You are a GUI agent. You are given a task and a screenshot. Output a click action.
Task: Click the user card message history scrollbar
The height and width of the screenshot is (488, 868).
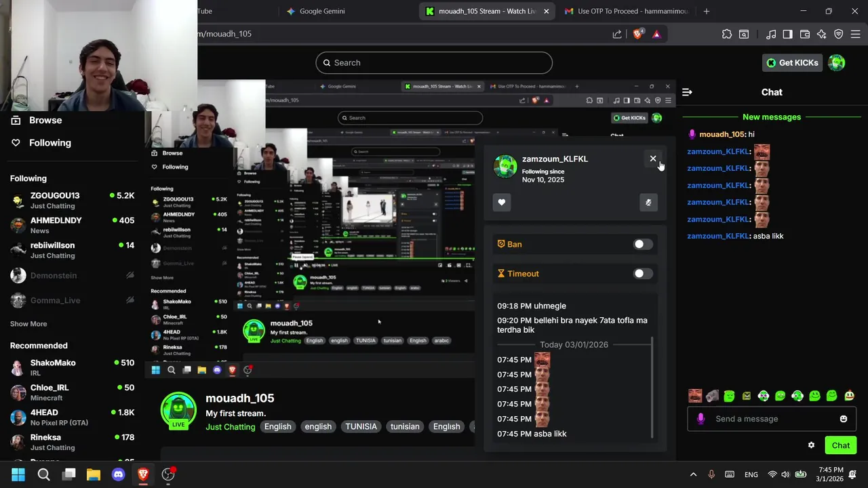(652, 388)
